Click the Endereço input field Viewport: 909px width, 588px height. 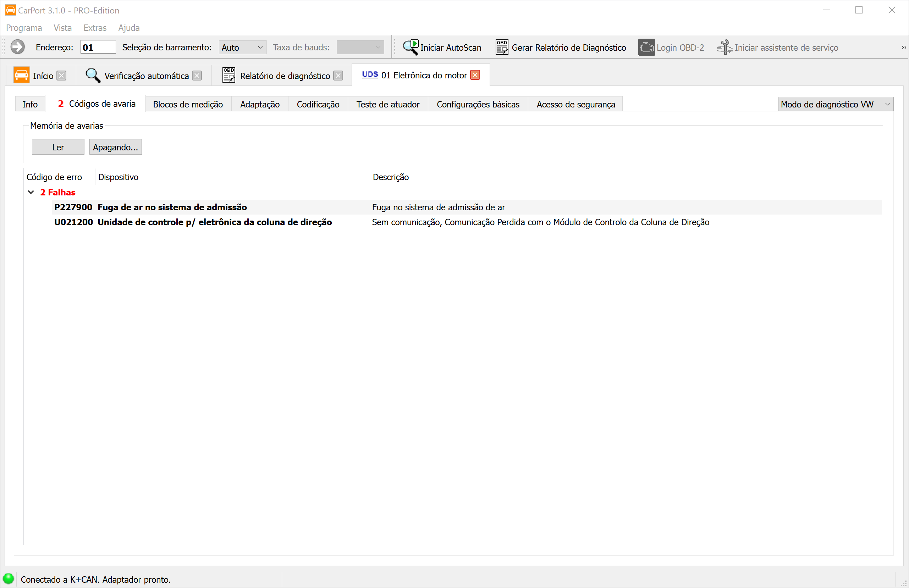[98, 48]
